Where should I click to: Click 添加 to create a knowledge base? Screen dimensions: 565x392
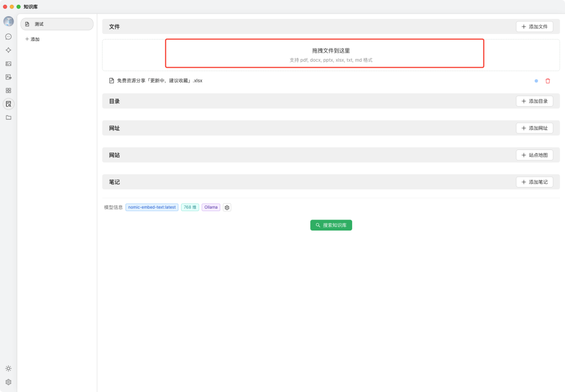click(x=32, y=39)
